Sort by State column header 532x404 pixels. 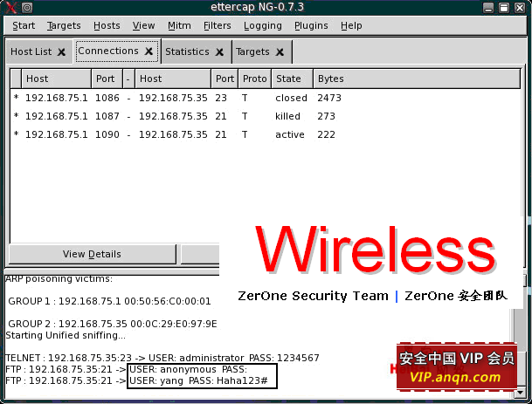[x=292, y=79]
